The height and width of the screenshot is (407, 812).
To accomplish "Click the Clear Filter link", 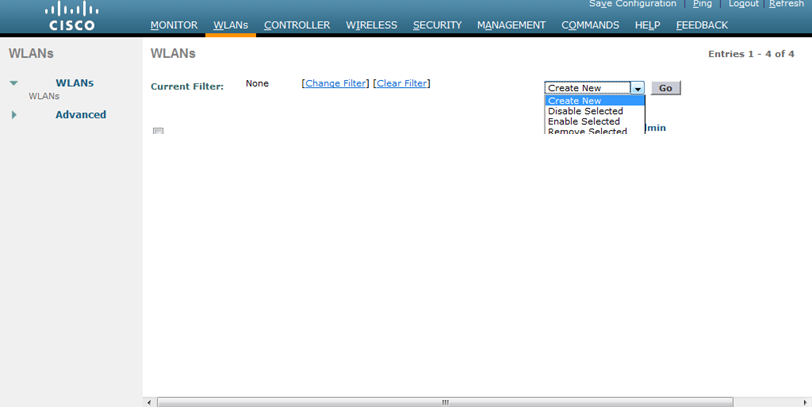I will point(401,84).
